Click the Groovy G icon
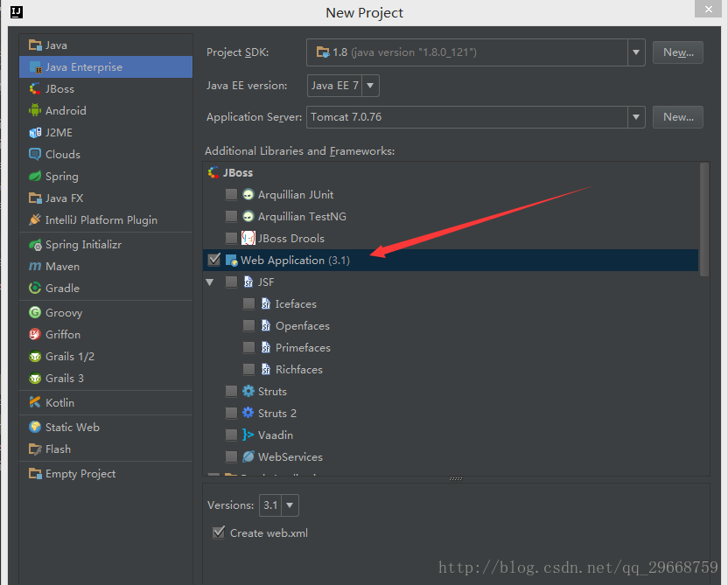728x585 pixels. [x=35, y=313]
